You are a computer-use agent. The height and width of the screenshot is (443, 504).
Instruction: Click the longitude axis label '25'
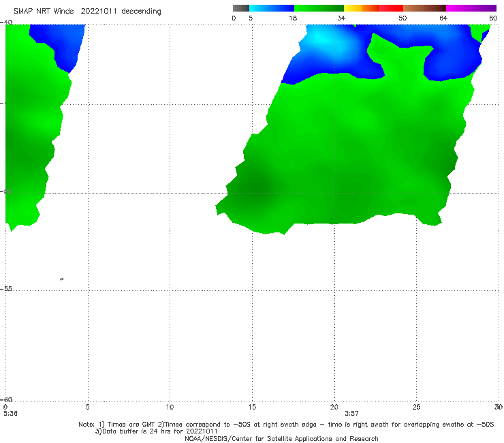[x=416, y=408]
